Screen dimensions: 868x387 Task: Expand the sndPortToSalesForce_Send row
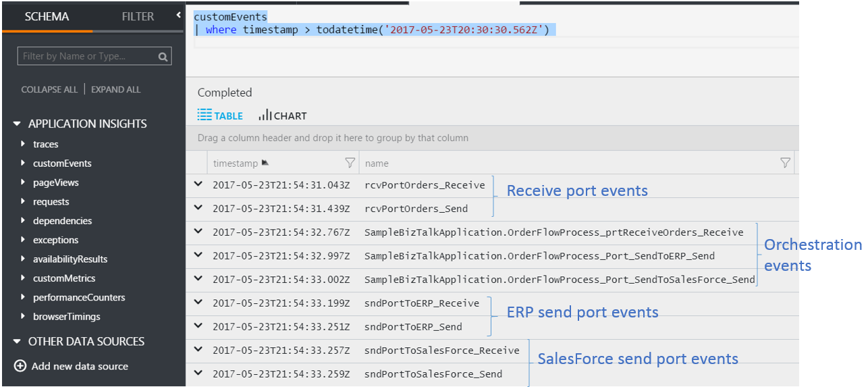click(x=198, y=373)
